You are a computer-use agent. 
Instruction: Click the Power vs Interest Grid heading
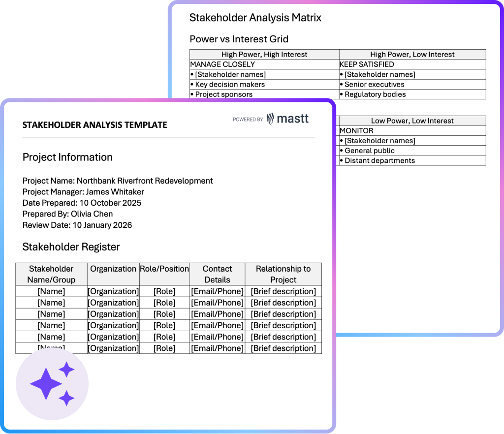pyautogui.click(x=238, y=39)
